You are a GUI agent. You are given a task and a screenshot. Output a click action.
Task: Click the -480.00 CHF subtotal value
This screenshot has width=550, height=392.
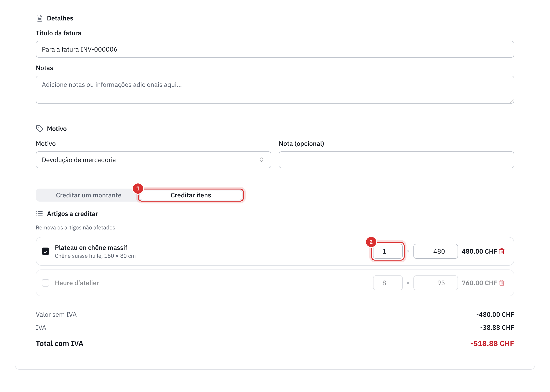tap(495, 315)
